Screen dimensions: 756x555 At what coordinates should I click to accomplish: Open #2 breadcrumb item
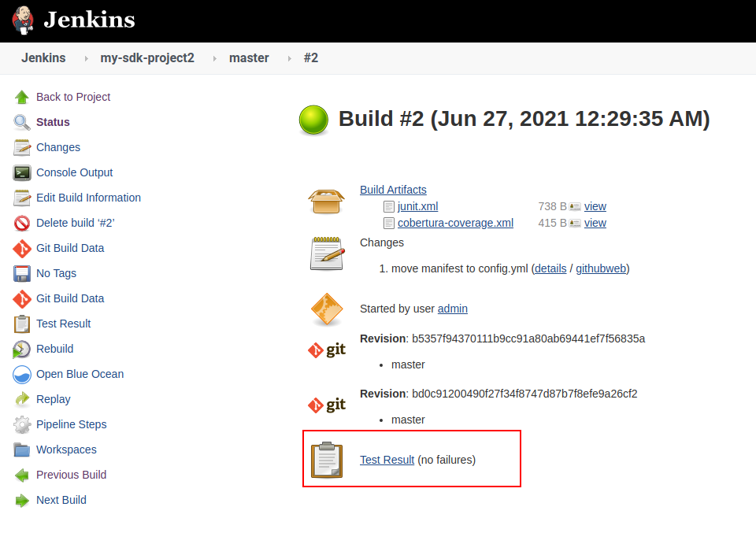point(311,57)
